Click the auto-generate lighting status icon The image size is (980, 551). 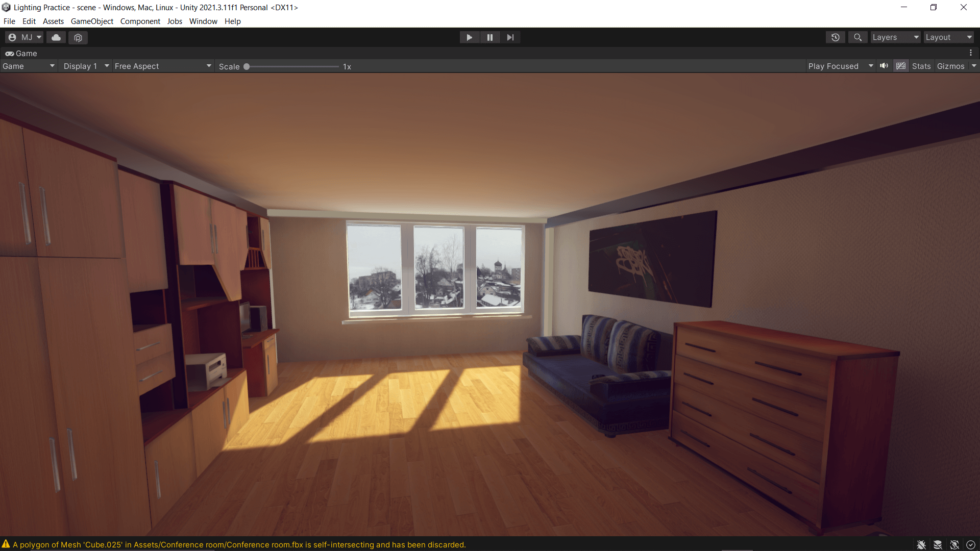(x=954, y=545)
